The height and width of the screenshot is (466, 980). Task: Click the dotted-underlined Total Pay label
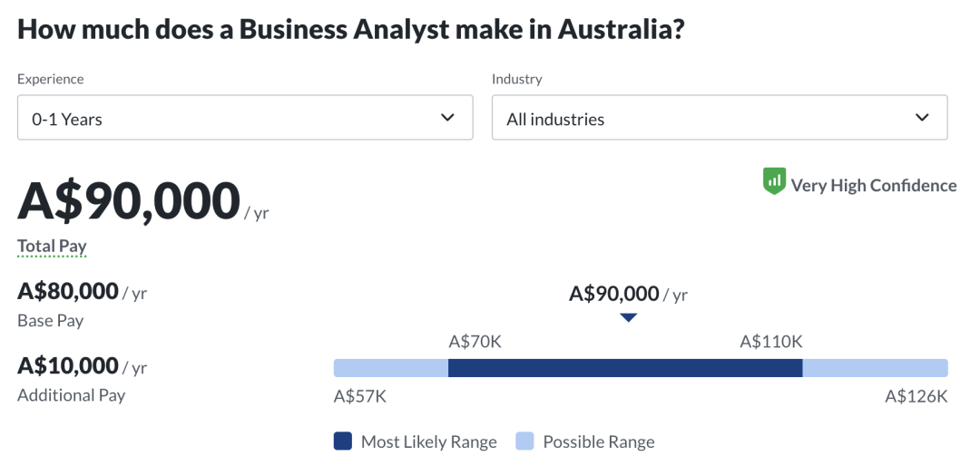(52, 247)
